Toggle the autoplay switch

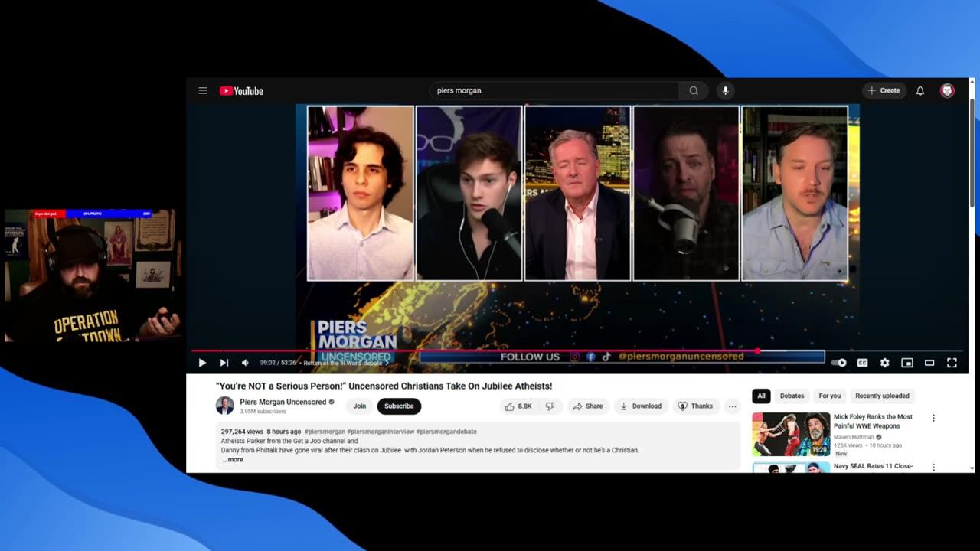(840, 363)
